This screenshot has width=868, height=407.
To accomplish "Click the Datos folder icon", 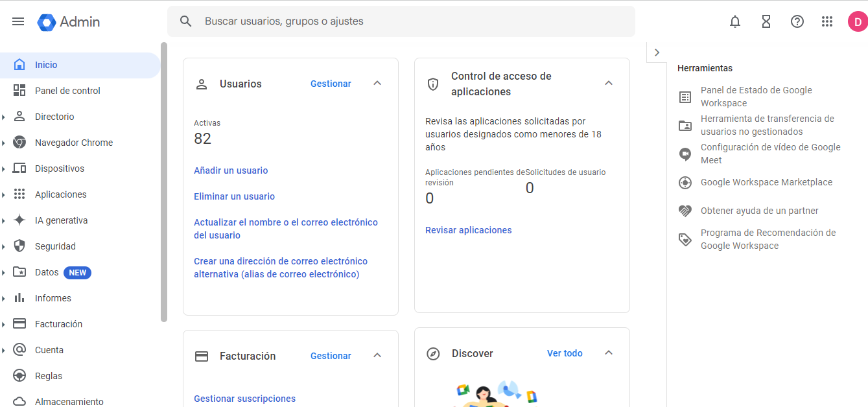I will (x=19, y=272).
